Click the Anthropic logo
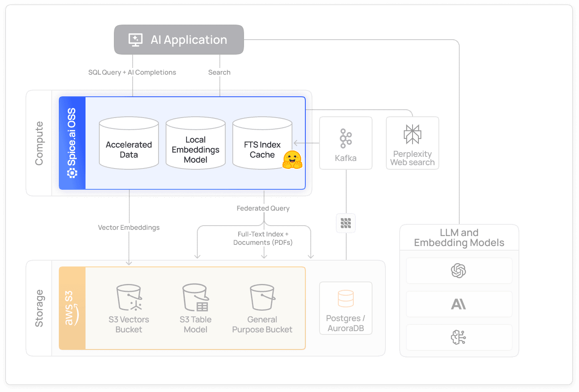Image resolution: width=579 pixels, height=392 pixels. [x=459, y=304]
